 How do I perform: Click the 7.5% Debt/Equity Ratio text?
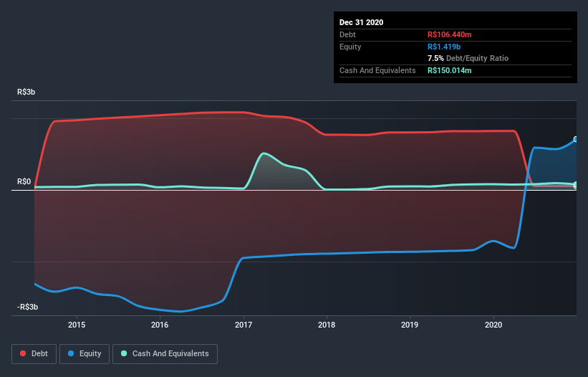[468, 59]
